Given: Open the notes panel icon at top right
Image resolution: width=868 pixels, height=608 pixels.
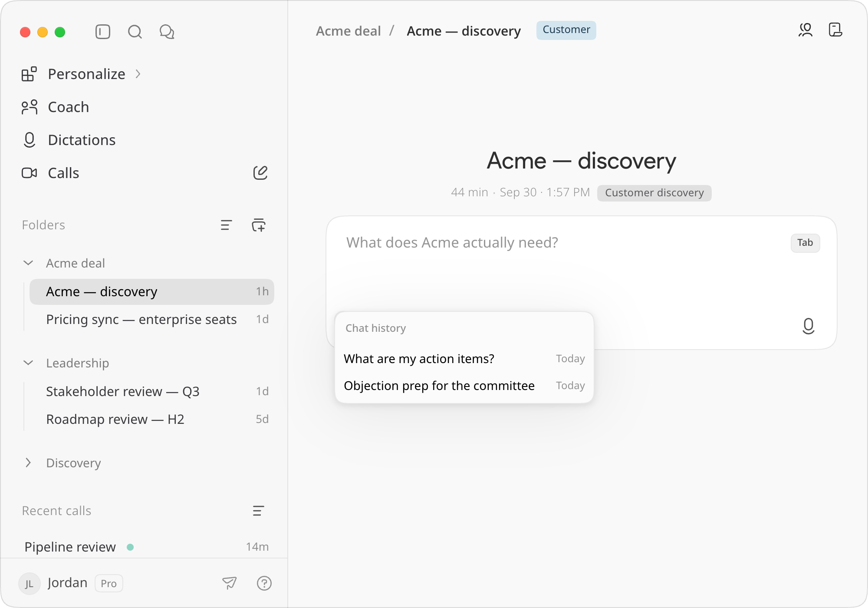Looking at the screenshot, I should pos(835,30).
